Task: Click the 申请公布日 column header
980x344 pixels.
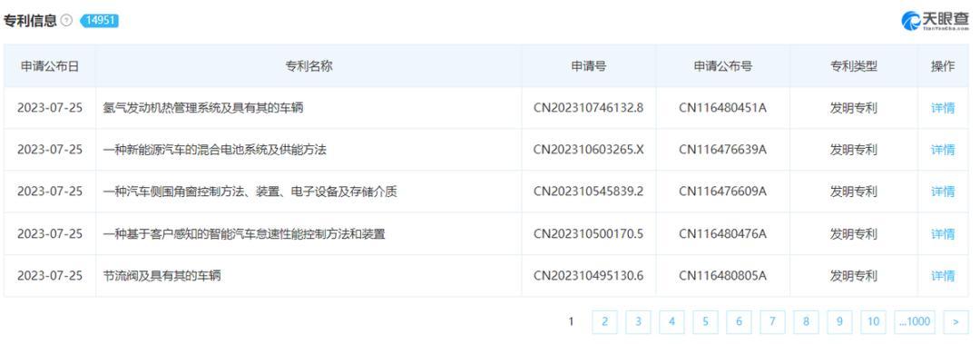Action: 50,66
